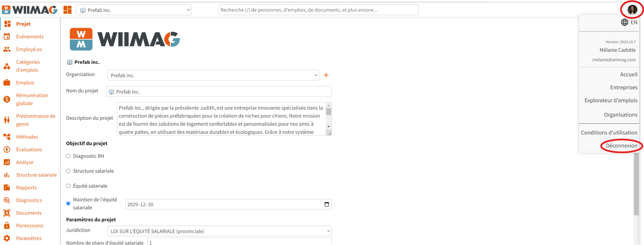Click the Rapports document icon
The height and width of the screenshot is (245, 644).
[7, 187]
